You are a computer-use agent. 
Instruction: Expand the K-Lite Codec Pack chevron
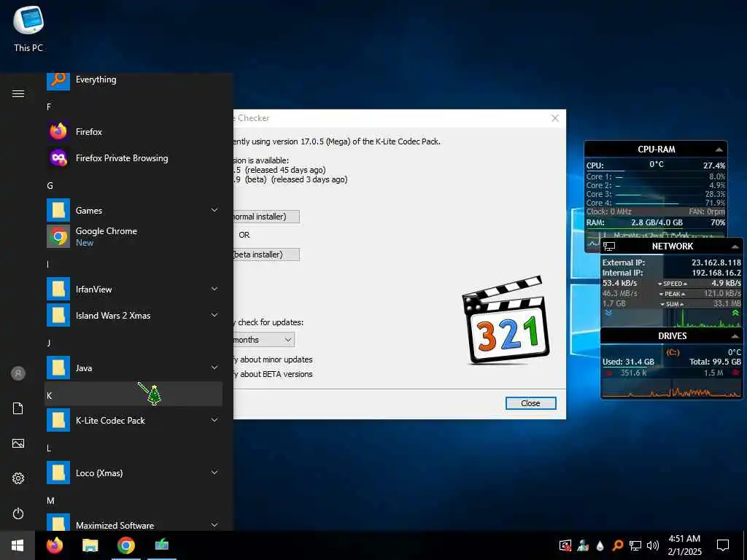214,420
